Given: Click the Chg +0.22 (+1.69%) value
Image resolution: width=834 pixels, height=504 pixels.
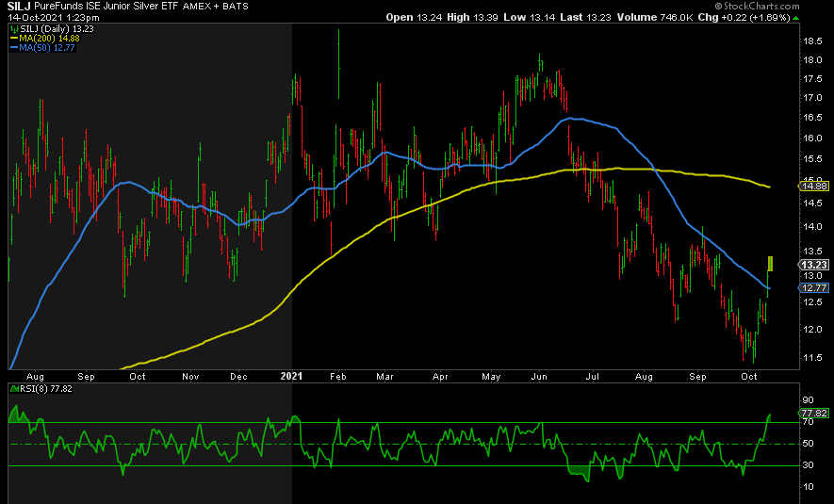Looking at the screenshot, I should 742,17.
